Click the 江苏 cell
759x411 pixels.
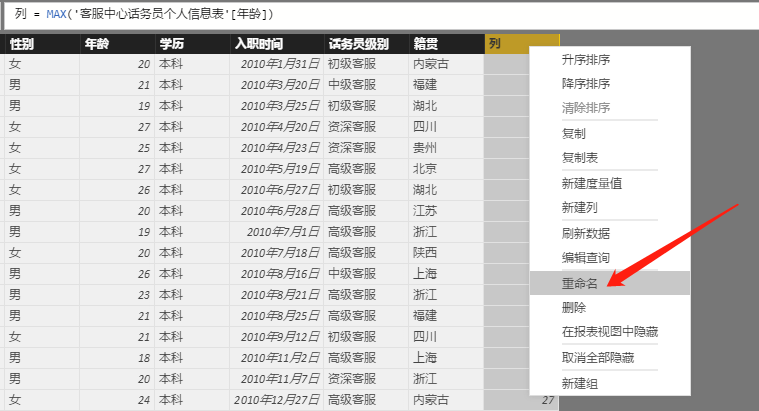pyautogui.click(x=425, y=211)
